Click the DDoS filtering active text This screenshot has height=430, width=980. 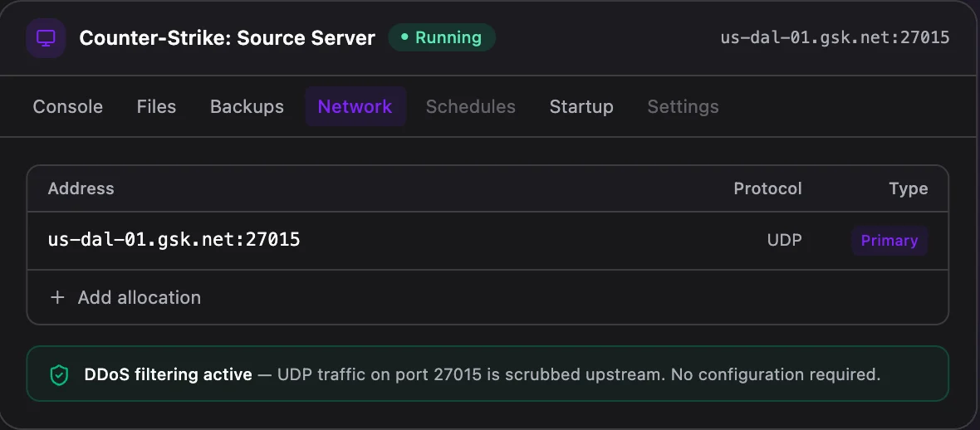click(x=168, y=375)
